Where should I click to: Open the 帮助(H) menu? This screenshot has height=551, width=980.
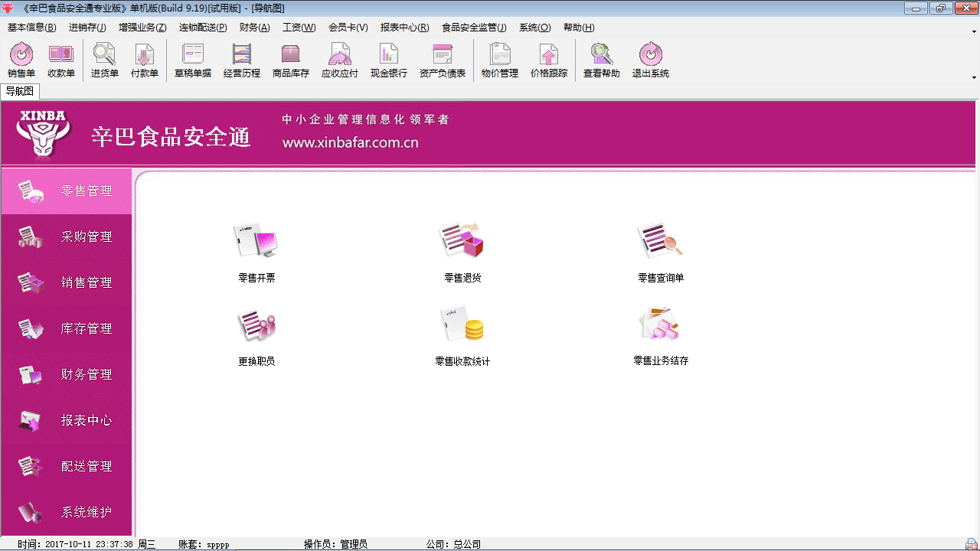[x=579, y=28]
